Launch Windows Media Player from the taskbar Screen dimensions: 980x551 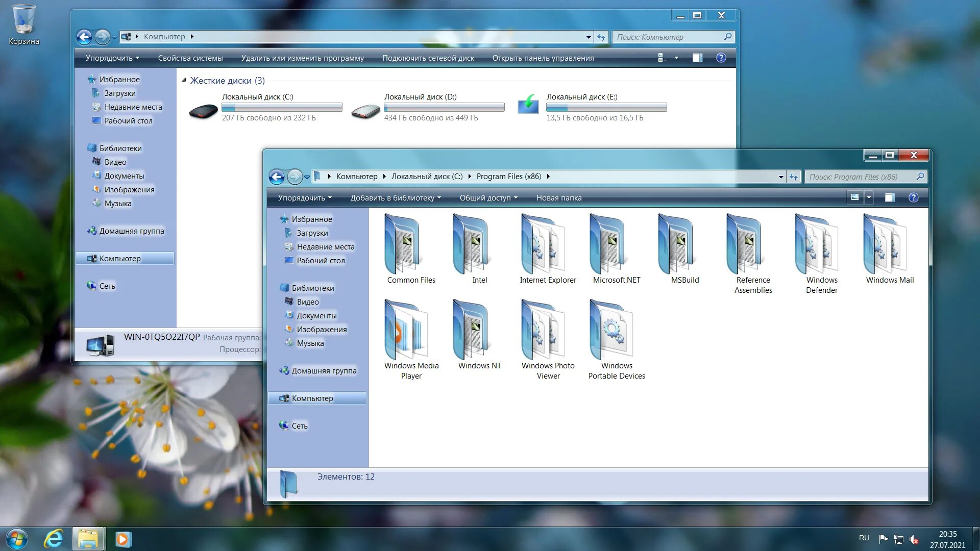click(x=122, y=538)
